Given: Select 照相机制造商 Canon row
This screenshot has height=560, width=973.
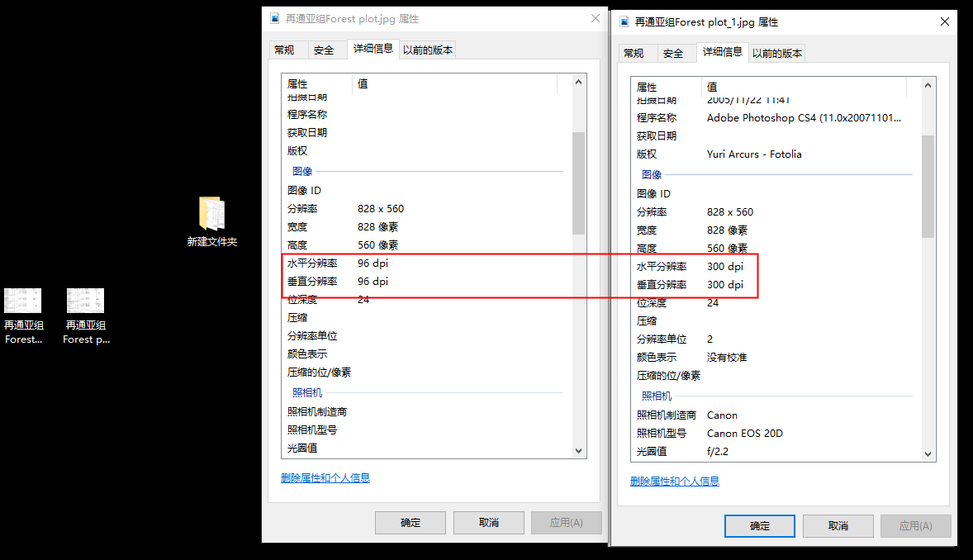Looking at the screenshot, I should click(x=776, y=415).
